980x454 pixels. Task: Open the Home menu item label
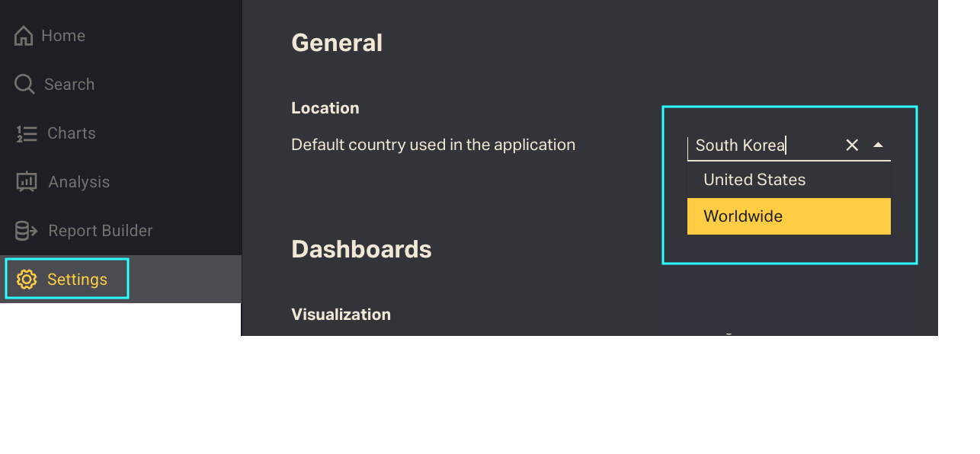63,36
